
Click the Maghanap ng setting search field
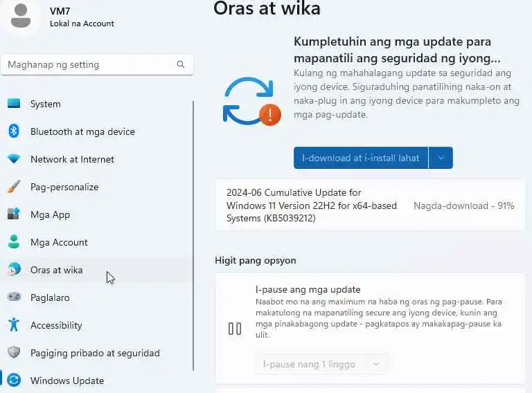[97, 64]
